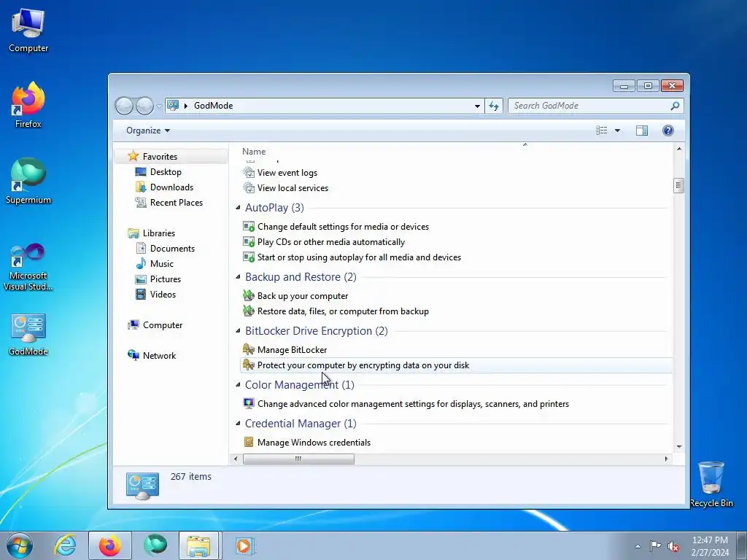Click the Play CDs or other media icon
The height and width of the screenshot is (560, 747).
pos(249,242)
